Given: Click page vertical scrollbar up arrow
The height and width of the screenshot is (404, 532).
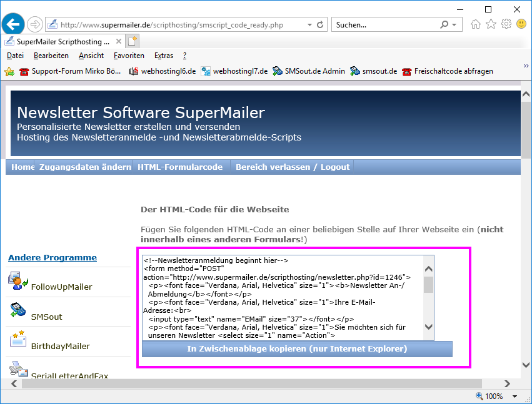Looking at the screenshot, I should coord(526,94).
